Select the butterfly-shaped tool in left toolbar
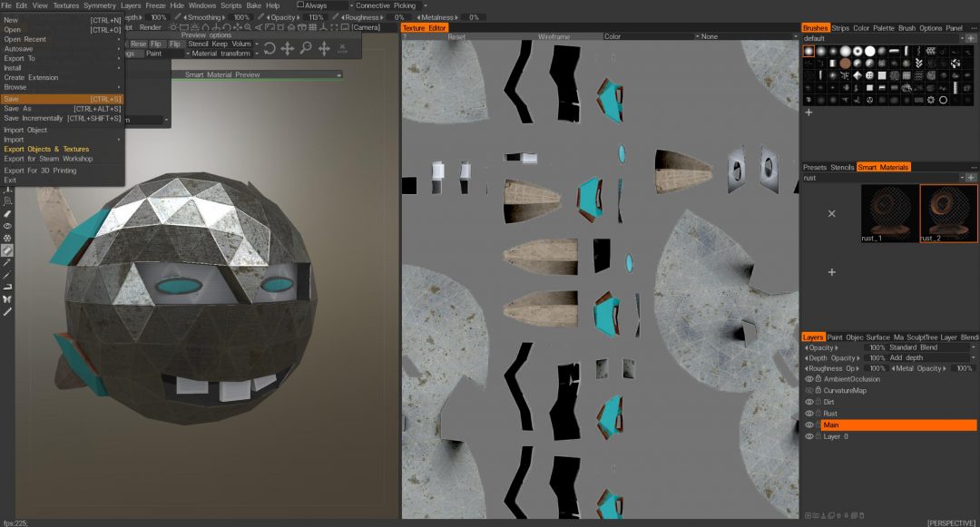 7,299
